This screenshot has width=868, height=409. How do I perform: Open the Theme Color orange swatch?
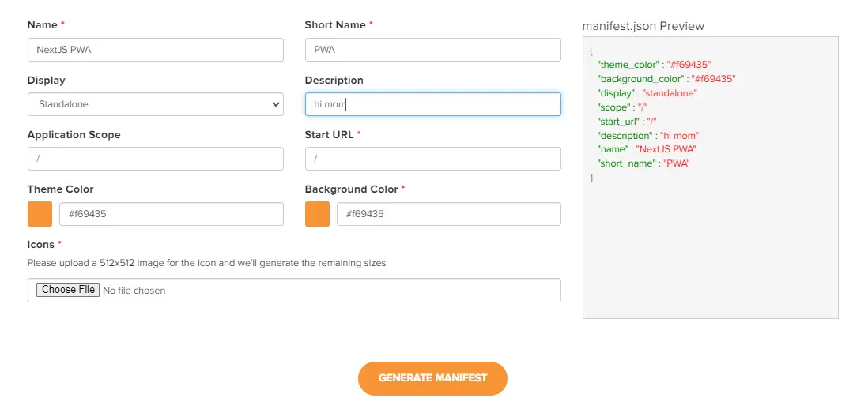40,214
